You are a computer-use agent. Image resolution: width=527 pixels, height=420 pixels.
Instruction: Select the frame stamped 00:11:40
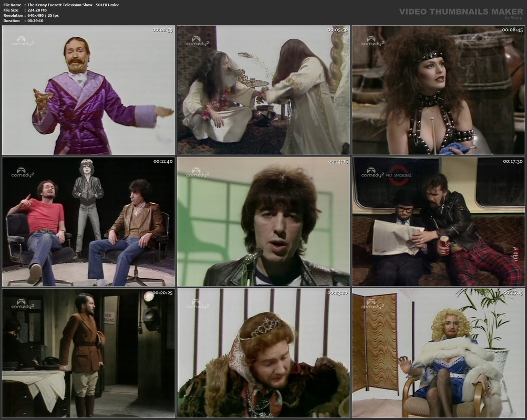click(88, 222)
